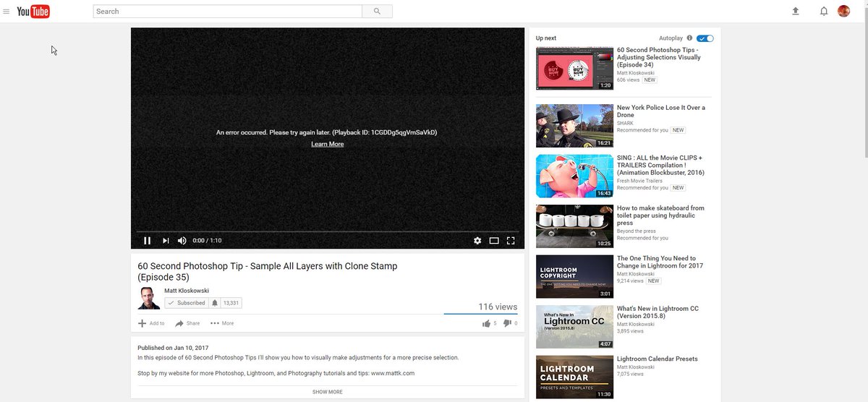
Task: Open the More actions menu
Action: click(222, 323)
